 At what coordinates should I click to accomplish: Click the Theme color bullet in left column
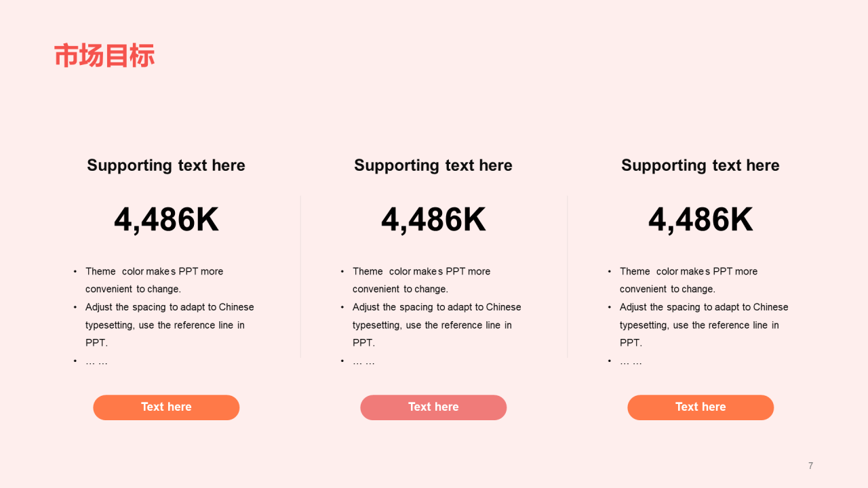point(155,280)
